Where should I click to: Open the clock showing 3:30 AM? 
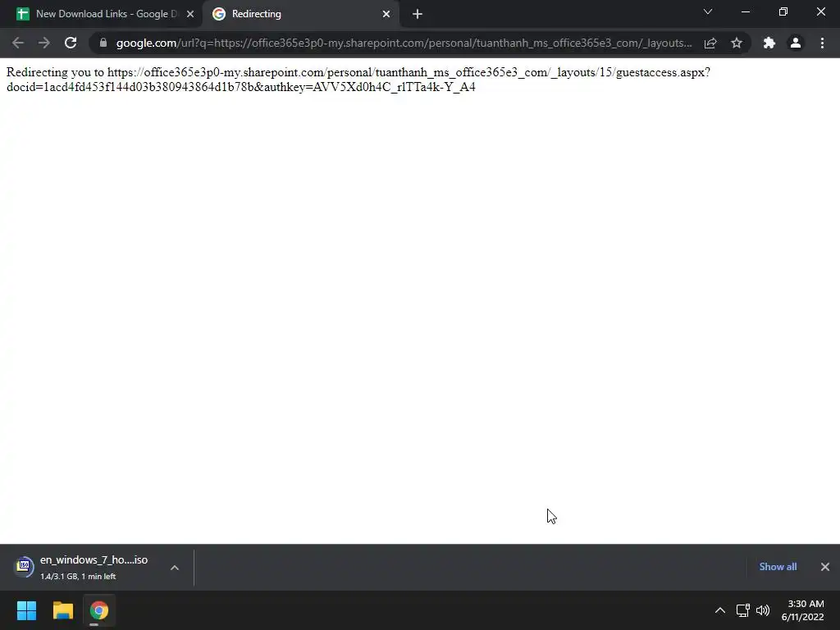[x=802, y=610]
